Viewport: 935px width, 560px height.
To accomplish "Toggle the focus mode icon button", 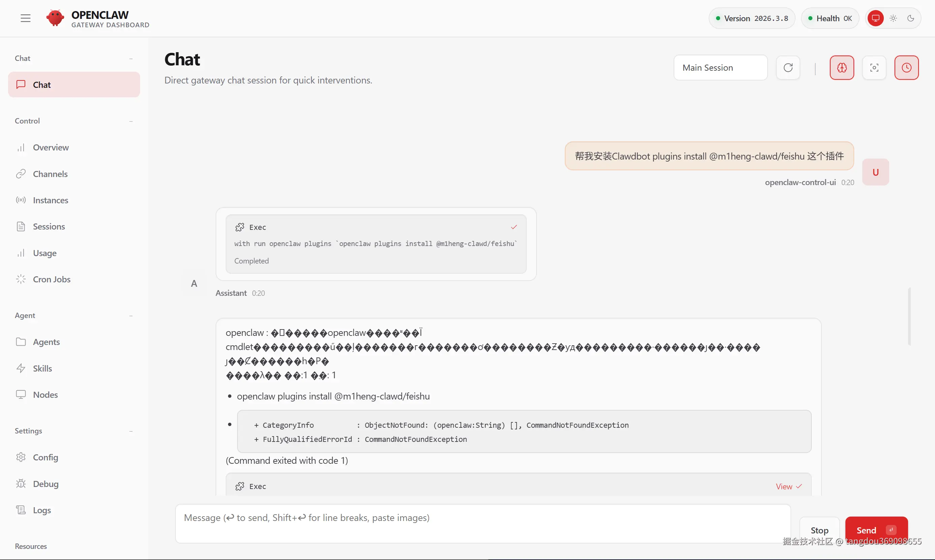I will (x=874, y=68).
